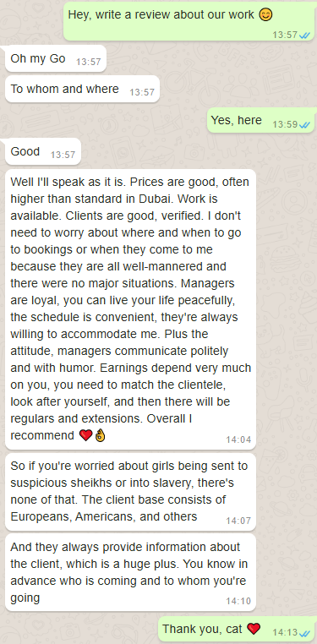The height and width of the screenshot is (644, 317).
Task: Click the OK hand emoji in the review
Action: pyautogui.click(x=100, y=435)
